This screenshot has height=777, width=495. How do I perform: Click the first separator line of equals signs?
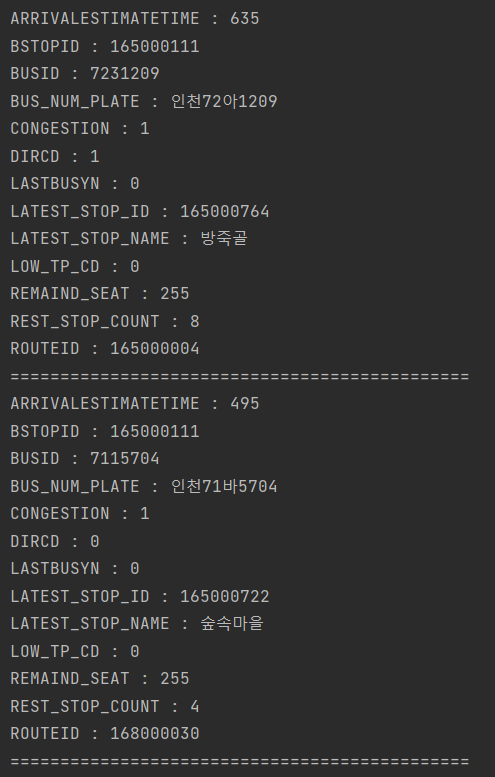tap(239, 377)
